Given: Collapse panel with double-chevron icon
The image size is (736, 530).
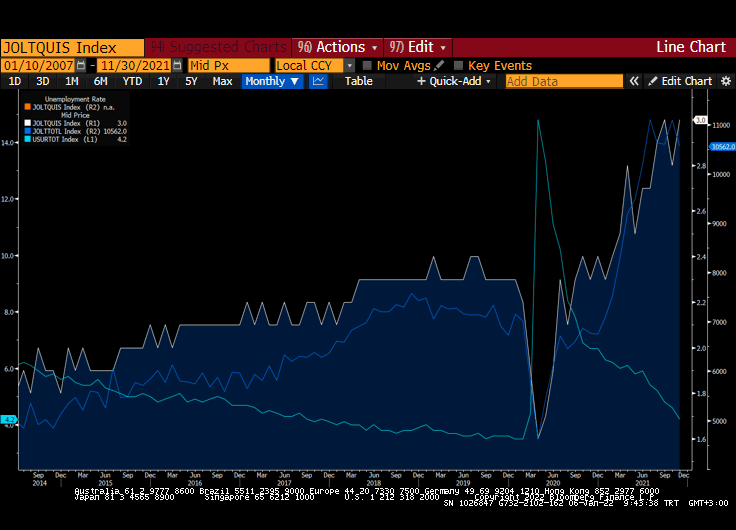Looking at the screenshot, I should point(634,81).
